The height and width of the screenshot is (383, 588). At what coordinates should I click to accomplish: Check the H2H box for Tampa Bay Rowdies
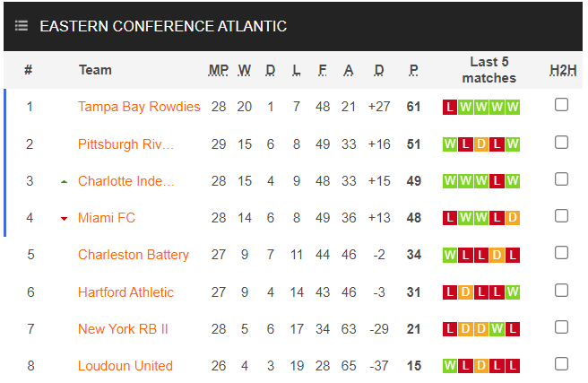pos(561,105)
